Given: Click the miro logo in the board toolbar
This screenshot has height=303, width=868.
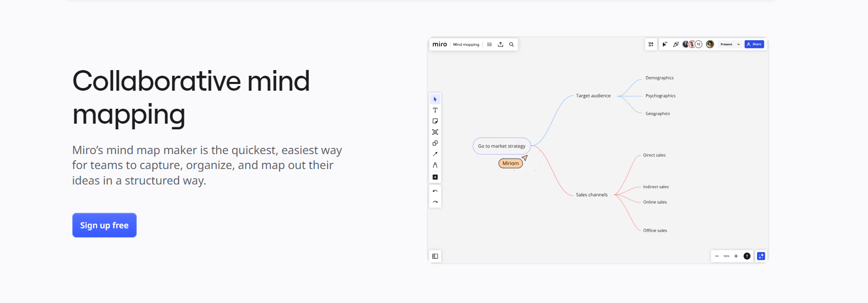Looking at the screenshot, I should click(x=440, y=44).
